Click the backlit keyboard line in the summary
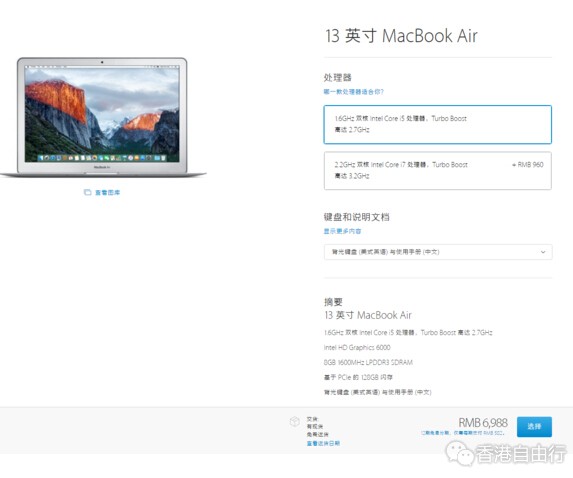 point(377,392)
